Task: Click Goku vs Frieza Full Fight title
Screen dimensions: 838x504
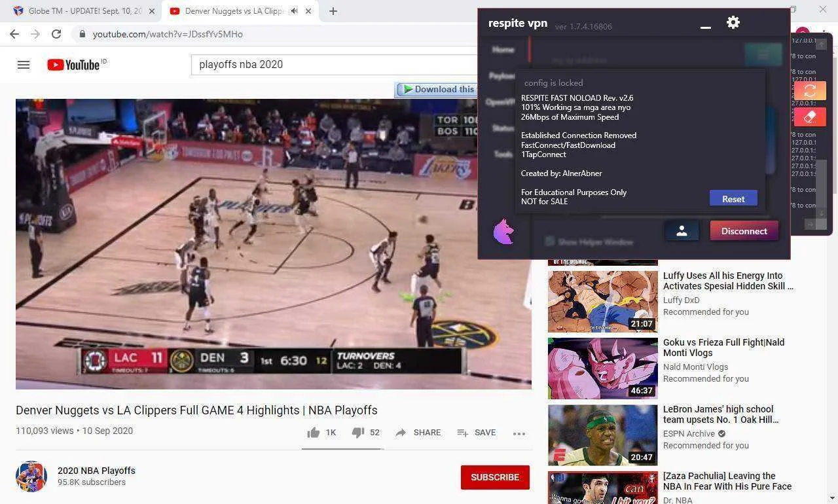Action: (723, 348)
